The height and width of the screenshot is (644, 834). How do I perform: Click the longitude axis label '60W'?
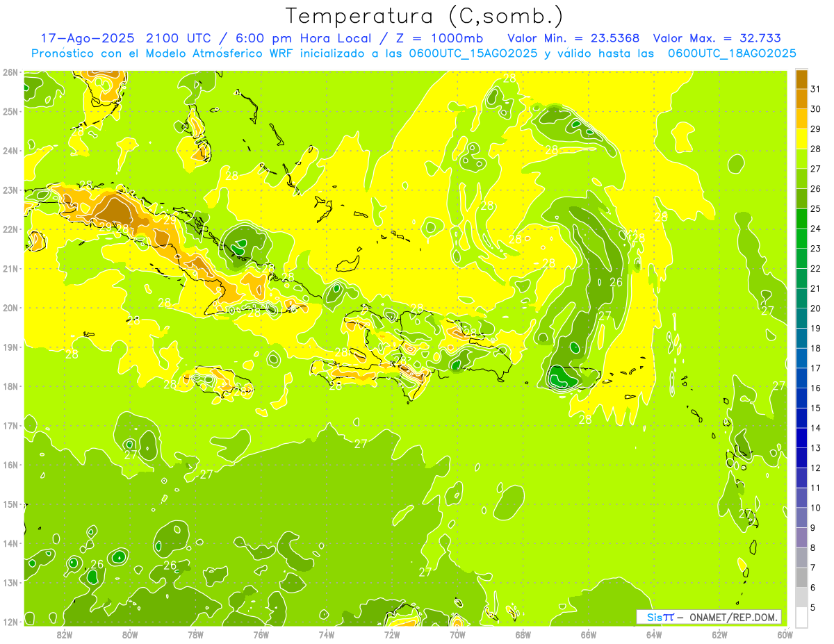tap(785, 634)
